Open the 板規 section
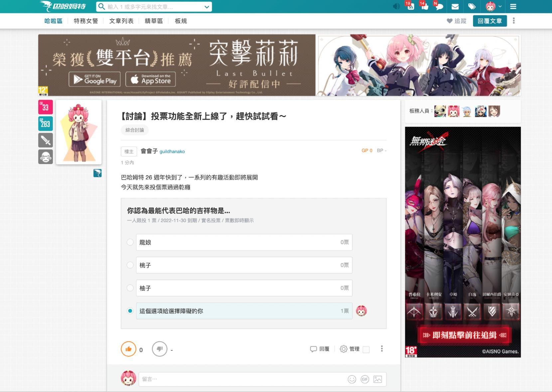 pyautogui.click(x=180, y=21)
